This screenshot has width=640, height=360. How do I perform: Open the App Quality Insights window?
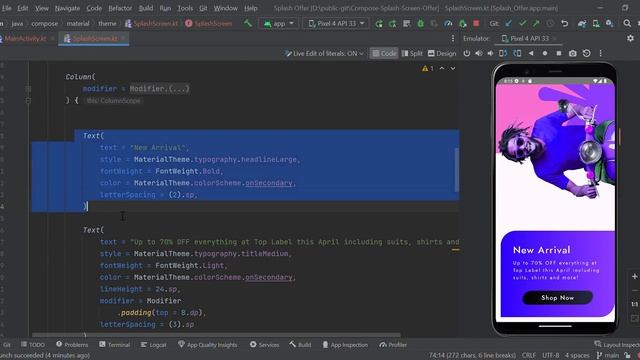207,344
